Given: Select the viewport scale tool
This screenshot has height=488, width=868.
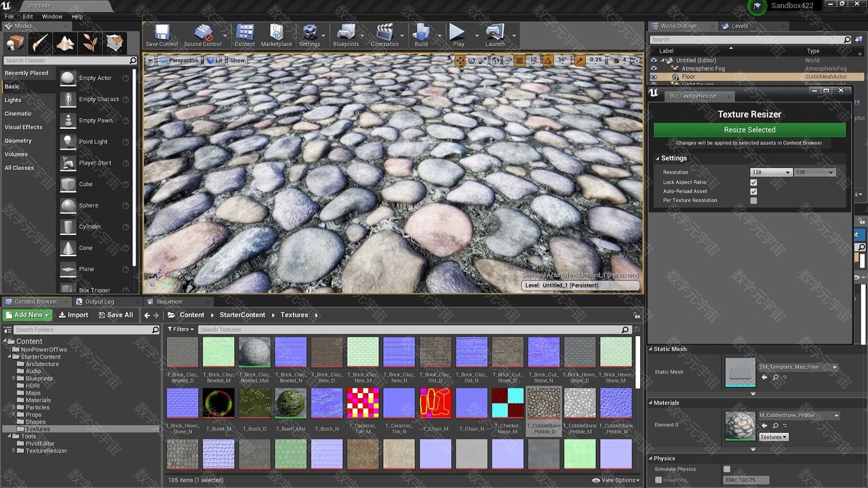Looking at the screenshot, I should 483,60.
